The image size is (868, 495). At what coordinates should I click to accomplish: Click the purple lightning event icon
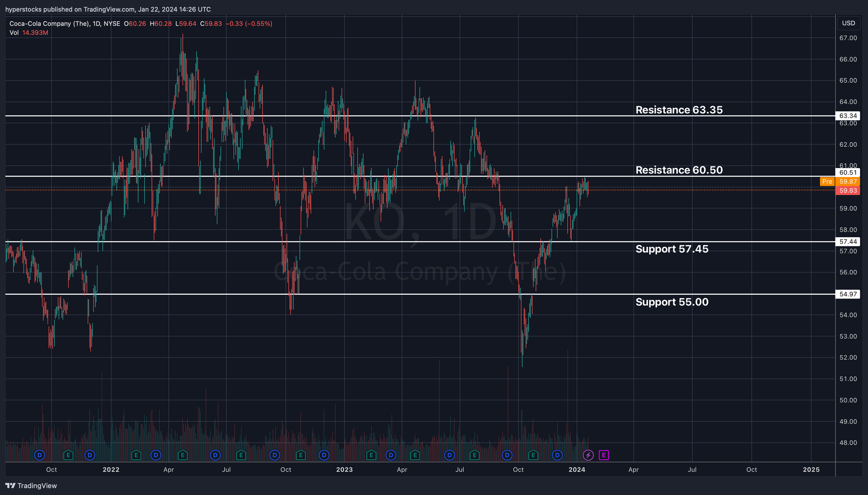click(588, 455)
